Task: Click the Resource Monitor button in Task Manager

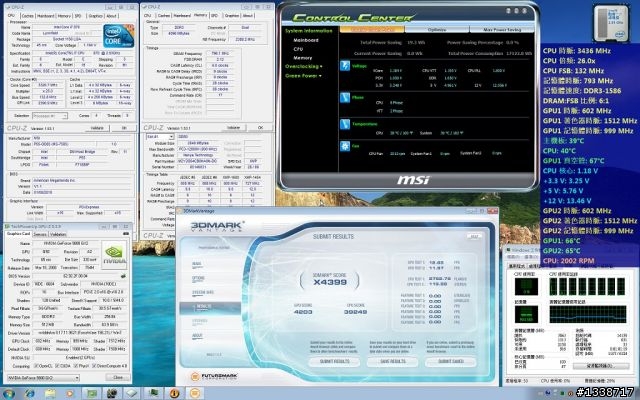Action: (601, 366)
